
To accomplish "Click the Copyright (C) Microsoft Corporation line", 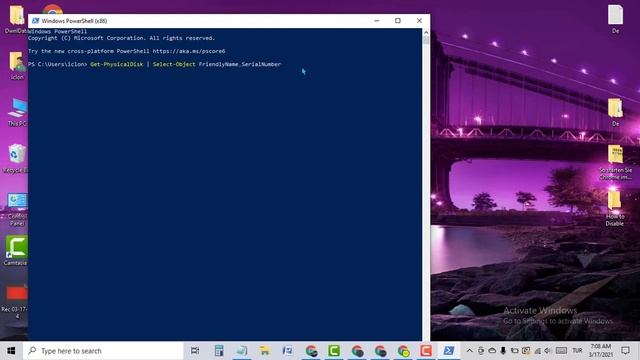I will [122, 38].
